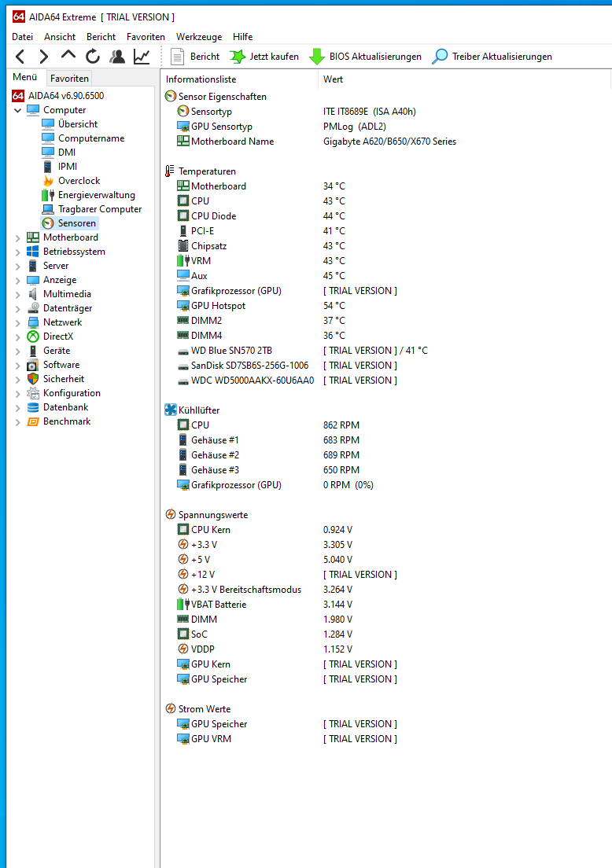Click the Bericht report toolbar button
Viewport: 612px width, 868px height.
click(195, 57)
